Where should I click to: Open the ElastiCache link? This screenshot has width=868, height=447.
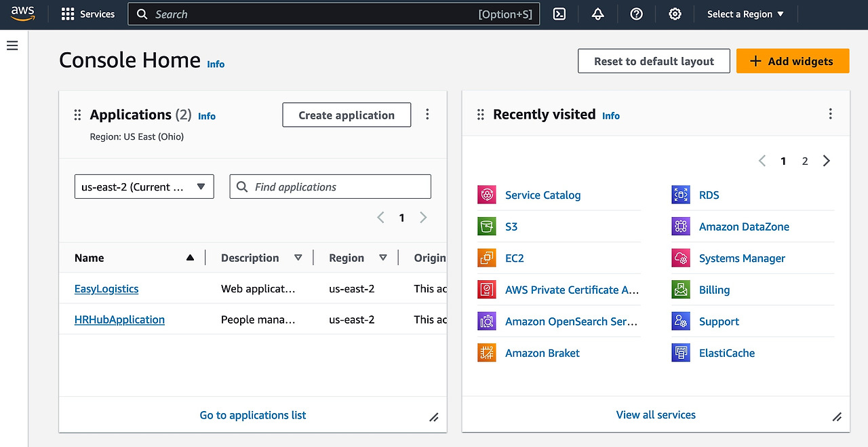pos(727,353)
